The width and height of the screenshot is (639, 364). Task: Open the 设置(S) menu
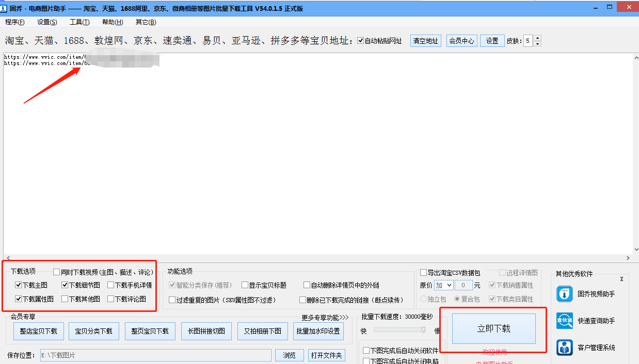coord(47,22)
